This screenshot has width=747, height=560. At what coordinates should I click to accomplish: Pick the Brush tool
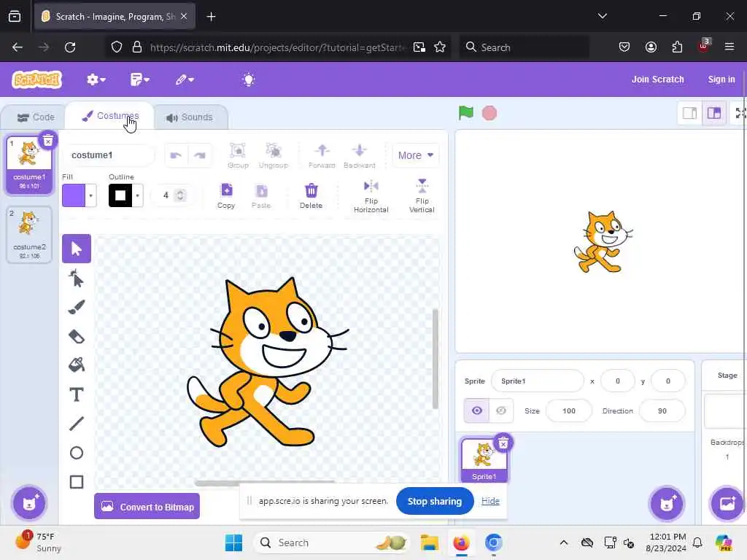click(x=76, y=307)
